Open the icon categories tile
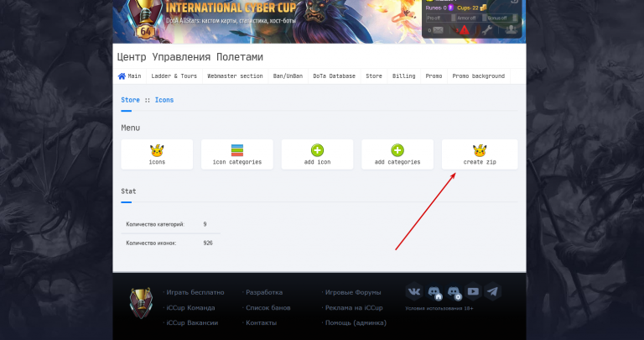Screen dimensions: 644x340 click(x=237, y=154)
